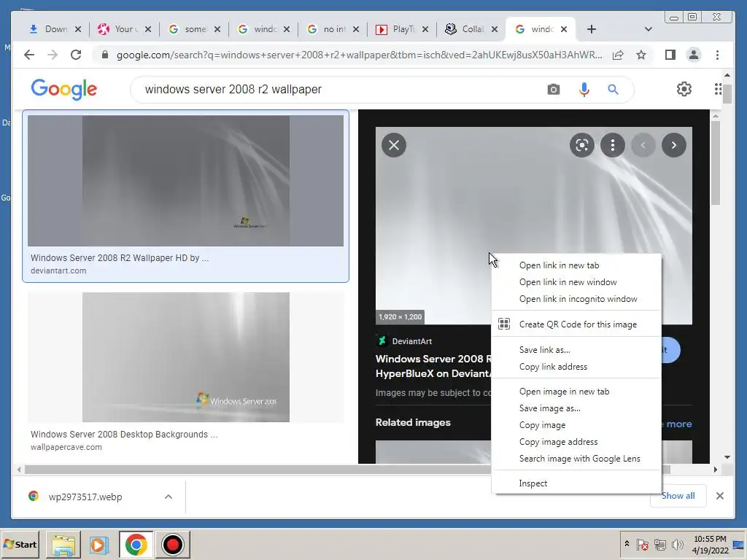This screenshot has width=747, height=560.
Task: Search by image using the camera icon
Action: (x=553, y=90)
